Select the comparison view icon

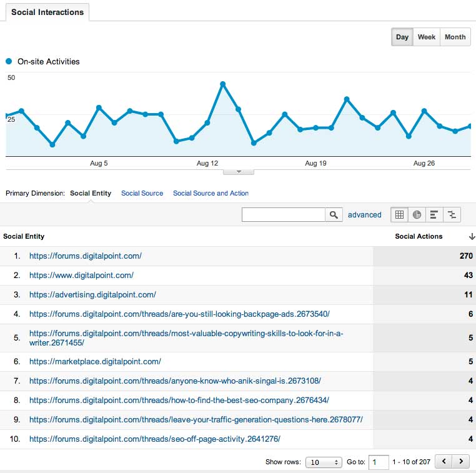[x=452, y=215]
